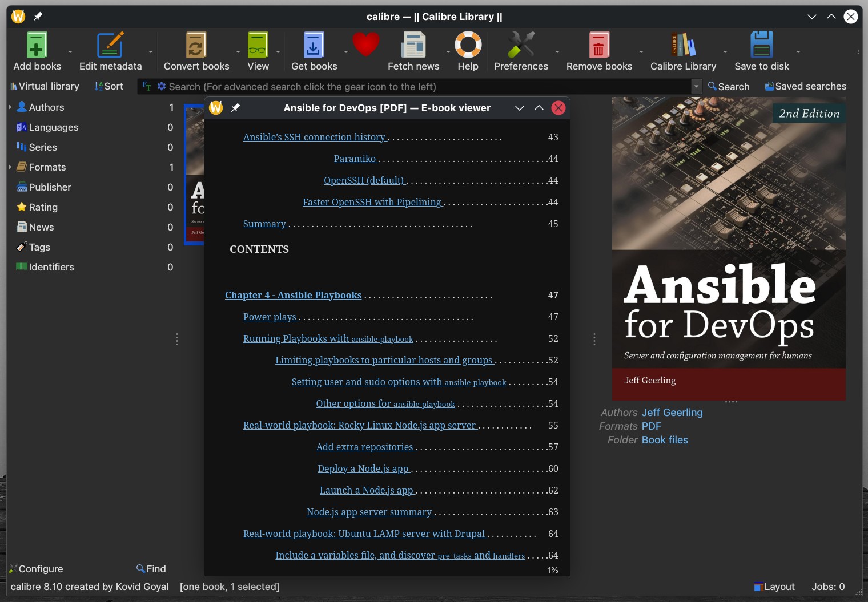868x602 pixels.
Task: Open the Paramiko contents link
Action: pyautogui.click(x=355, y=159)
